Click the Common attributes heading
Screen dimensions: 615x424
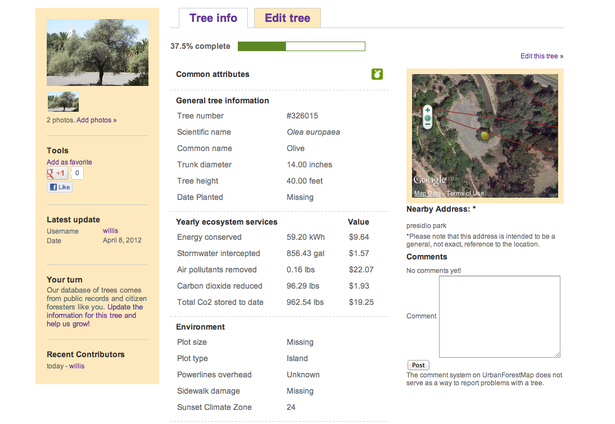212,74
